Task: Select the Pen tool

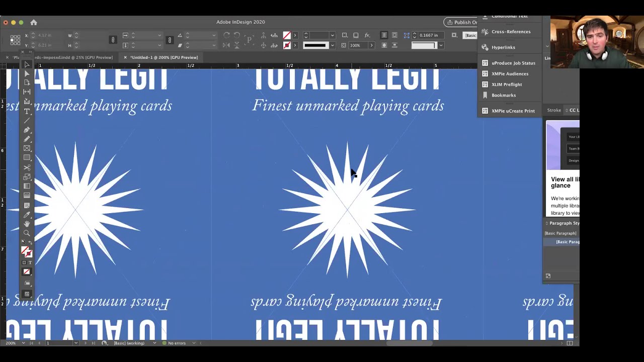Action: [27, 130]
